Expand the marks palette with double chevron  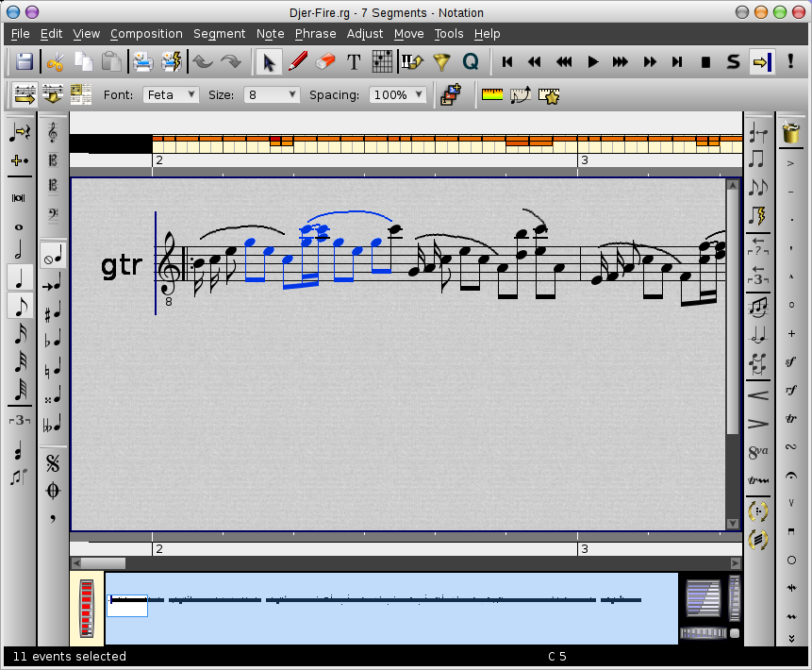pos(791,639)
